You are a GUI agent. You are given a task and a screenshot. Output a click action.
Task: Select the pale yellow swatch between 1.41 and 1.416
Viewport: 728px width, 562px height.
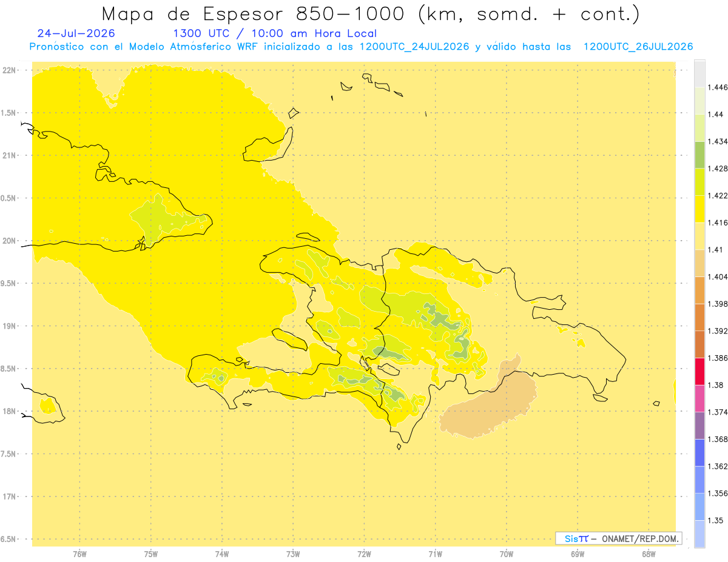699,236
